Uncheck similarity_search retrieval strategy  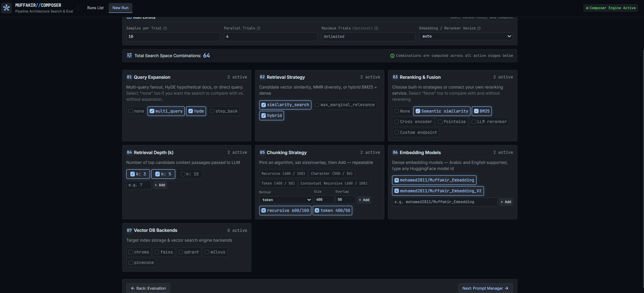[285, 105]
